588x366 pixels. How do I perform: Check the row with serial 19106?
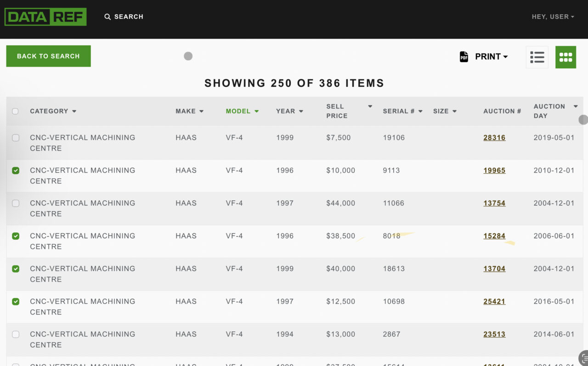click(x=16, y=137)
